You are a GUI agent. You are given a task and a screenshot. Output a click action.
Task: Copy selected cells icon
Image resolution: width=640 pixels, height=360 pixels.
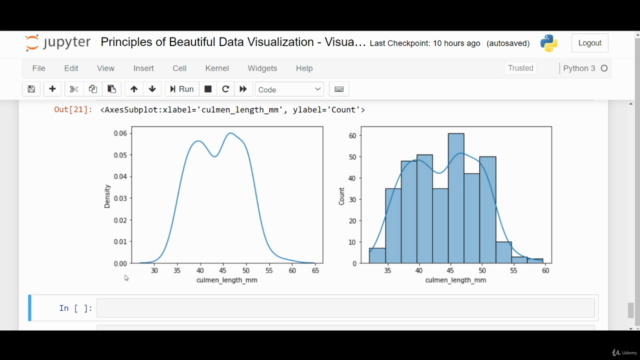point(93,89)
